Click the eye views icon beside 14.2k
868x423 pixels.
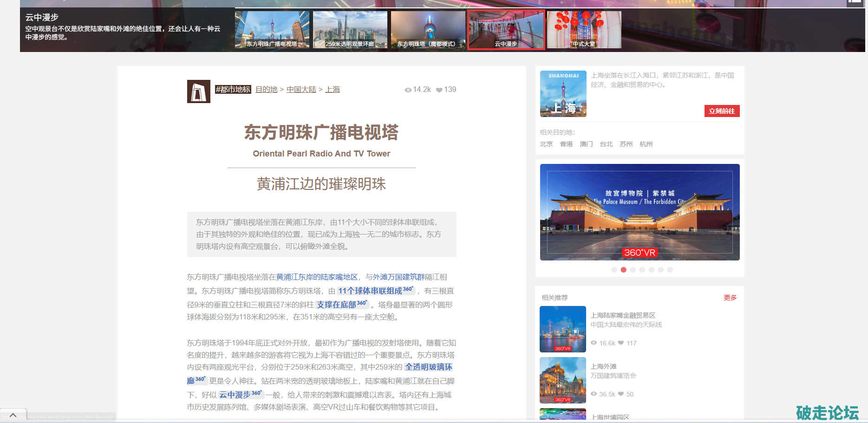click(408, 90)
